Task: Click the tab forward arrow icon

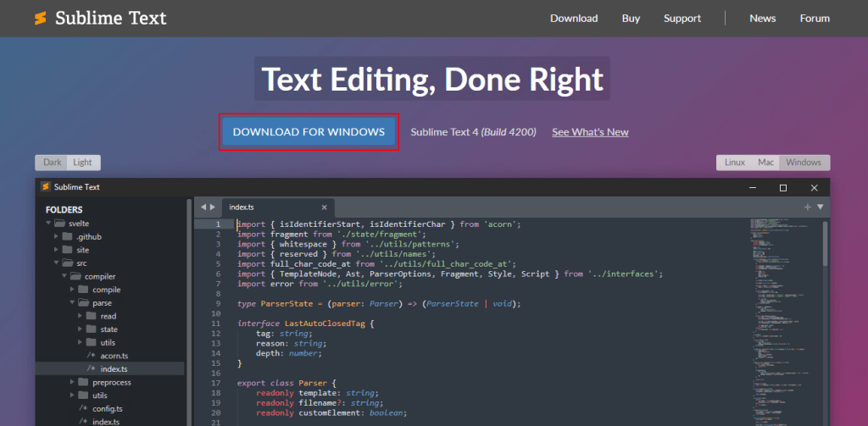Action: click(x=213, y=207)
